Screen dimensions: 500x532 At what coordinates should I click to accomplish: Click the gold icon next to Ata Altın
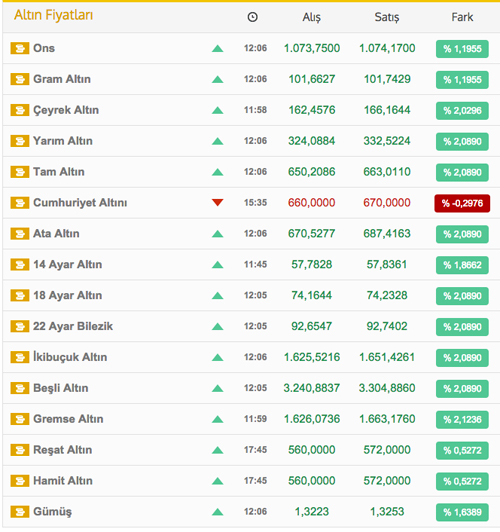tap(20, 234)
